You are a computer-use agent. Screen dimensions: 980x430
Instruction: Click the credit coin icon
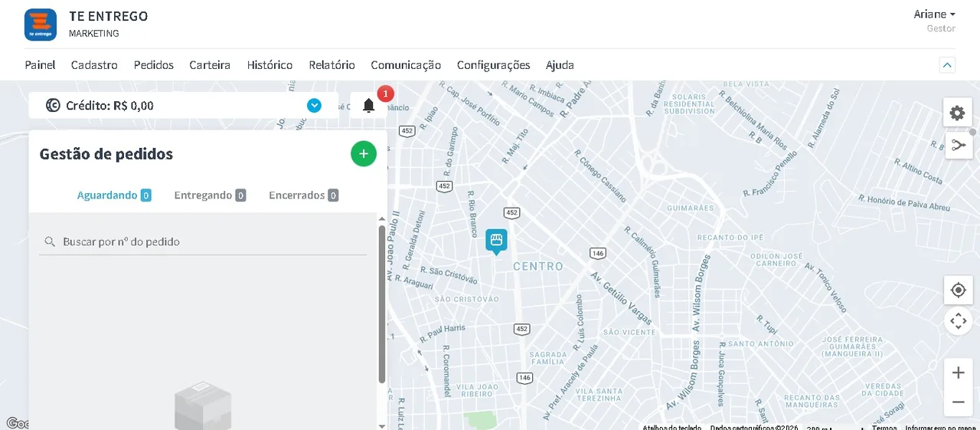coord(53,106)
